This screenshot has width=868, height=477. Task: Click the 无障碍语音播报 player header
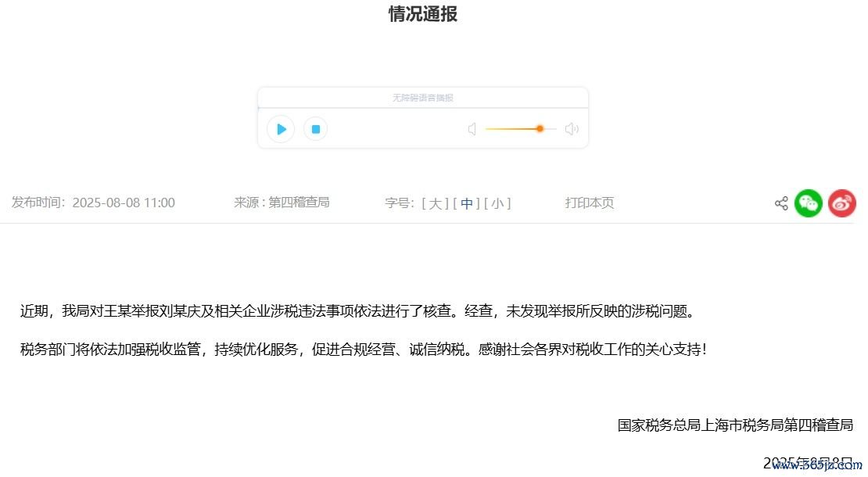coord(422,98)
